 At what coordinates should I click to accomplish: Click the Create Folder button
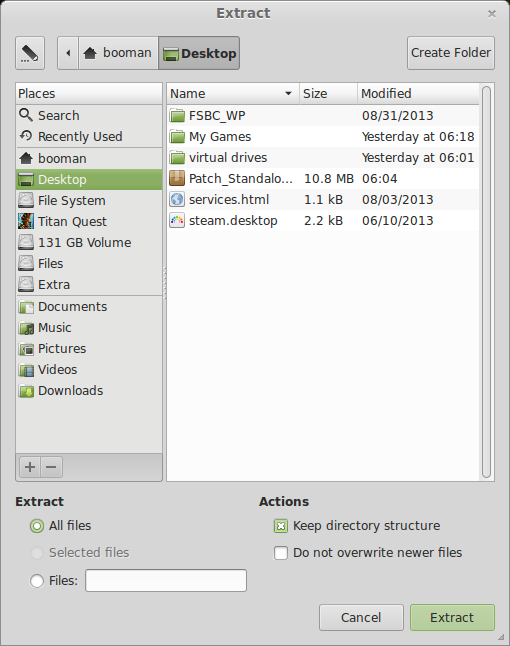click(x=451, y=53)
